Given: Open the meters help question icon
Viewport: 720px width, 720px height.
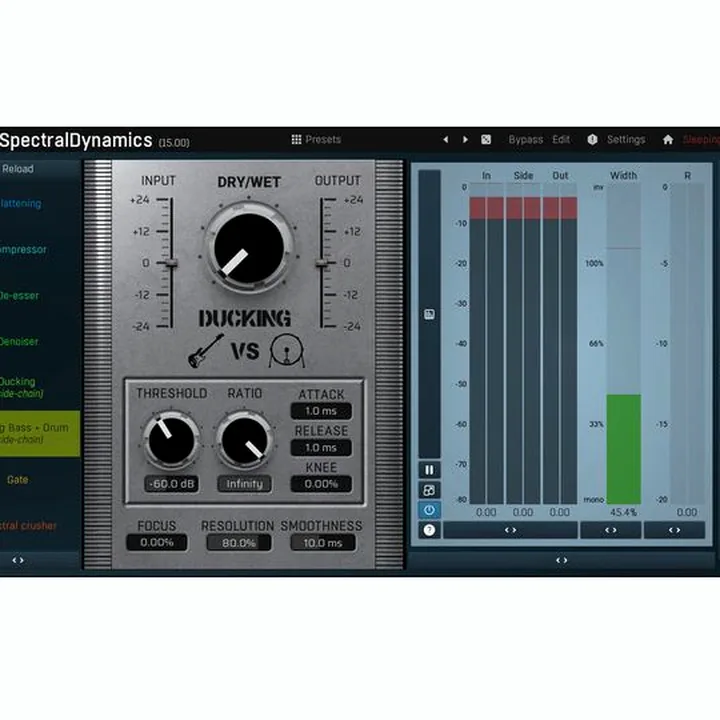Looking at the screenshot, I should coord(429,530).
